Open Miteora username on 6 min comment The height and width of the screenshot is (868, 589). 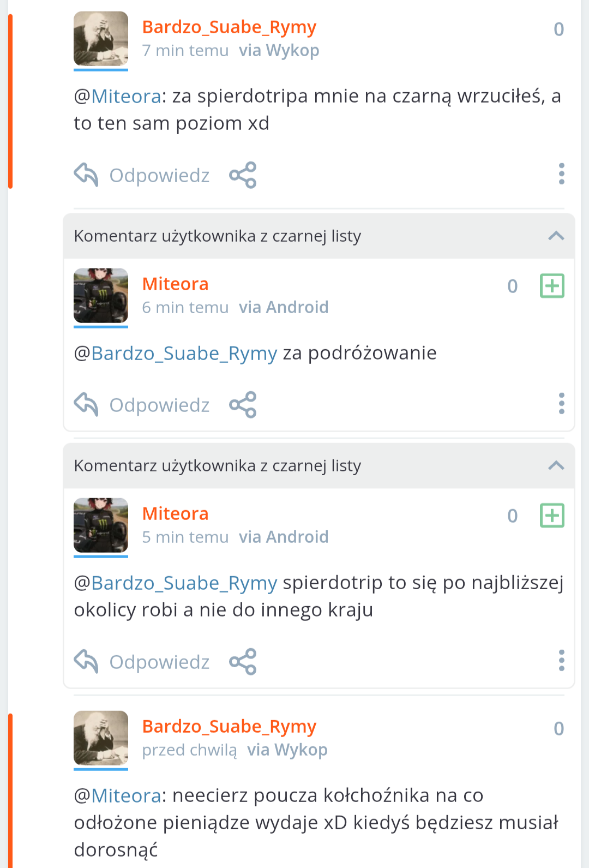coord(176,284)
